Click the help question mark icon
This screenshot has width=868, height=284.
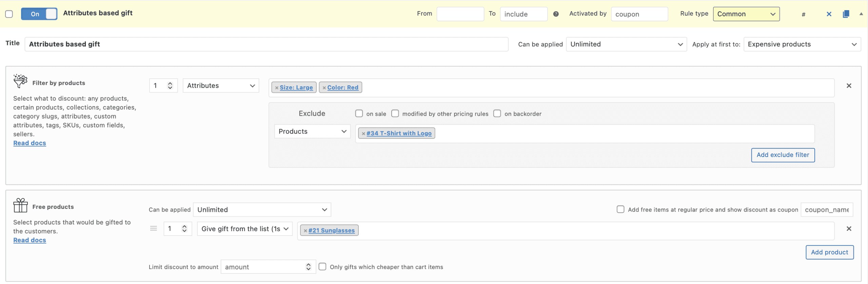[556, 14]
